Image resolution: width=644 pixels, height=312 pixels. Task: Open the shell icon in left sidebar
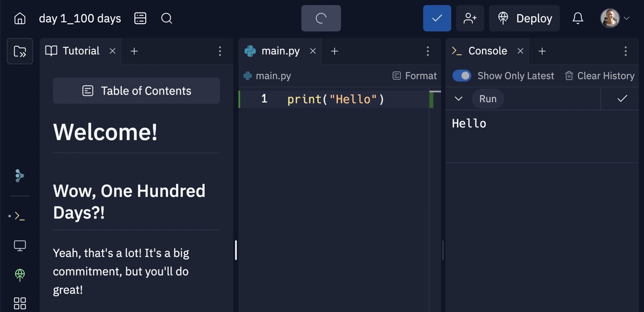(20, 216)
